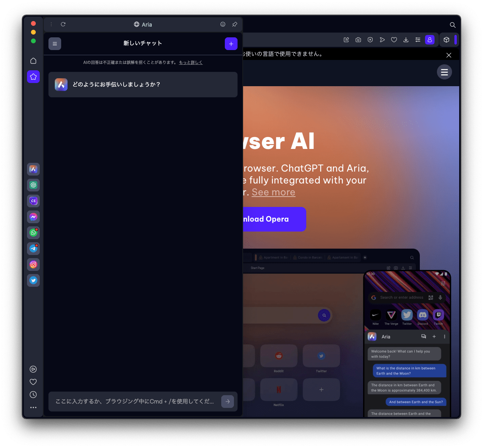Open the heart pinboards icon in sidebar
Screen dimensions: 483x448
click(x=33, y=382)
